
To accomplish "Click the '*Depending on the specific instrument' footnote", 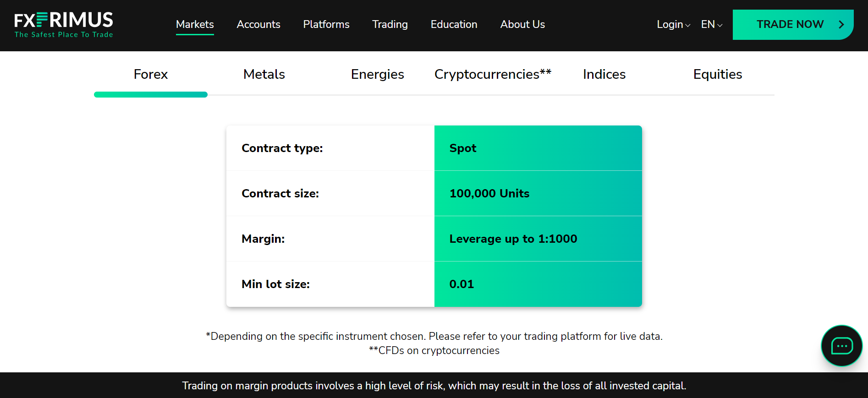I will click(434, 336).
